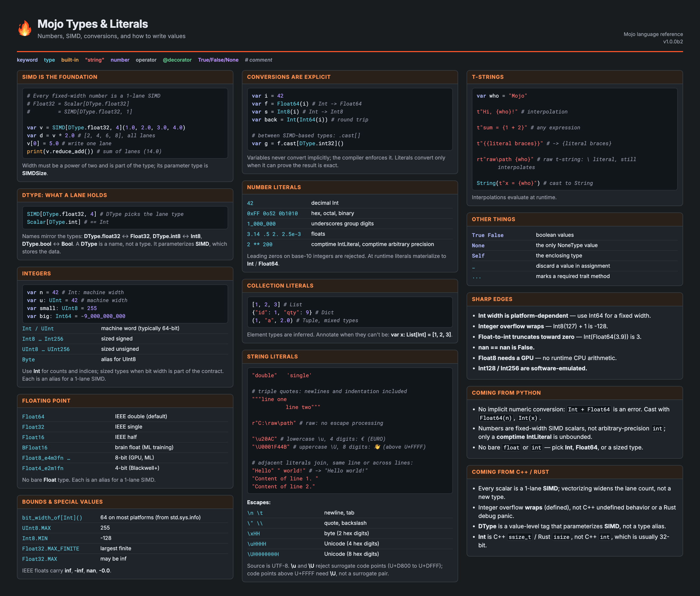The image size is (700, 596).
Task: Click the "2 ** 200" number literal
Action: [x=260, y=245]
